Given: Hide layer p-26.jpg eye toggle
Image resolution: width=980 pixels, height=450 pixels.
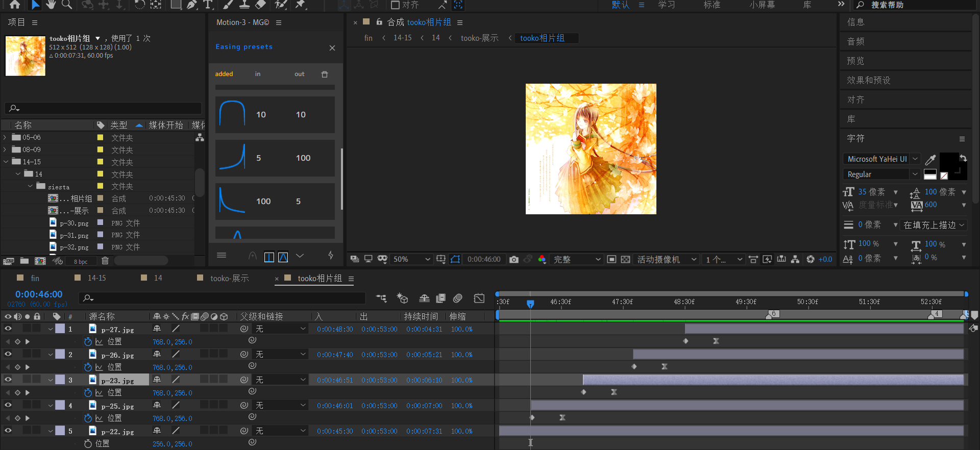Looking at the screenshot, I should 8,354.
